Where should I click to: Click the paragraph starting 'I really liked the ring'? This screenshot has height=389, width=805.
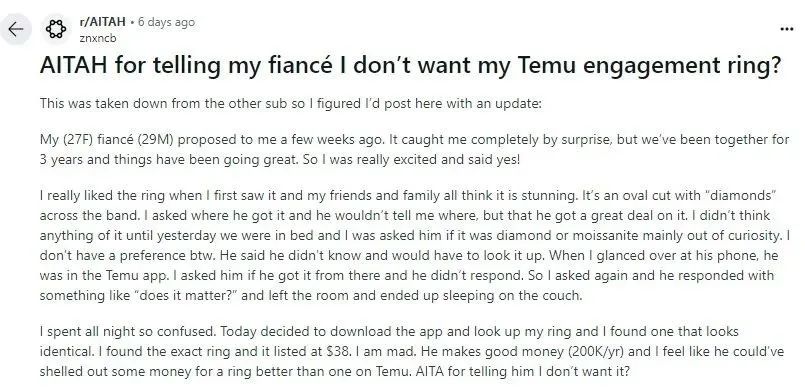[415, 246]
